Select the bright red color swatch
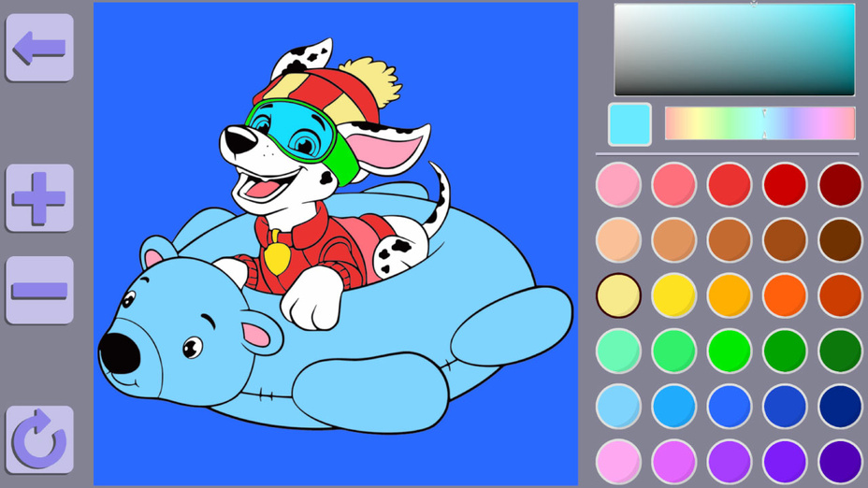The width and height of the screenshot is (868, 488). point(729,184)
